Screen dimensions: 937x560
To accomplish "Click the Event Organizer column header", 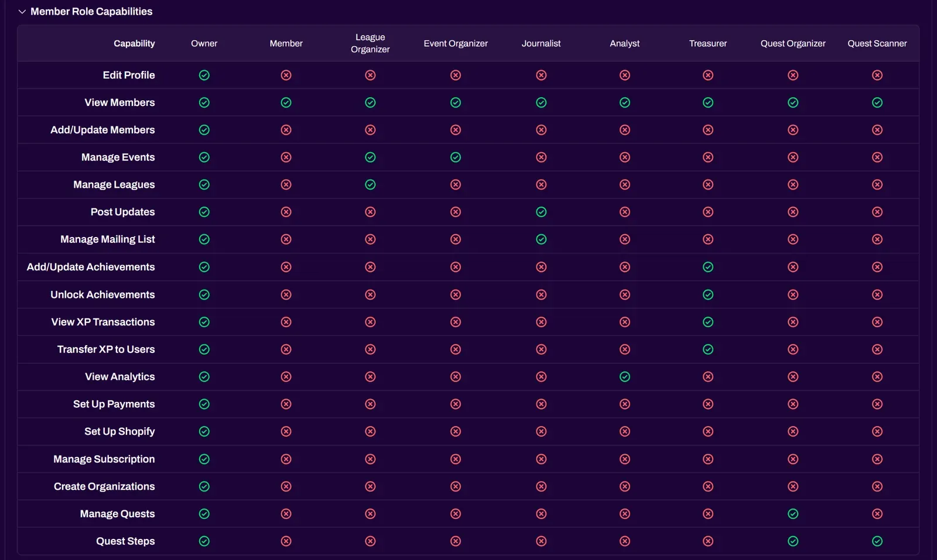I will 456,43.
